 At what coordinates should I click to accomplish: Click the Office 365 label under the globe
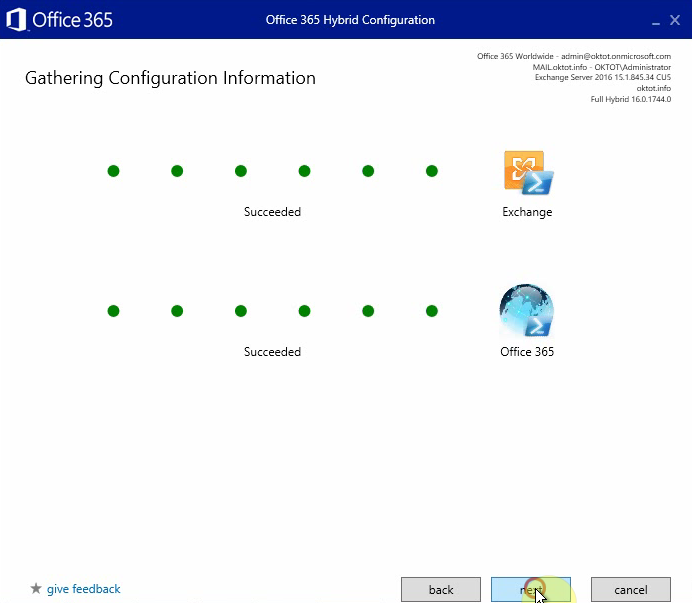(x=527, y=352)
